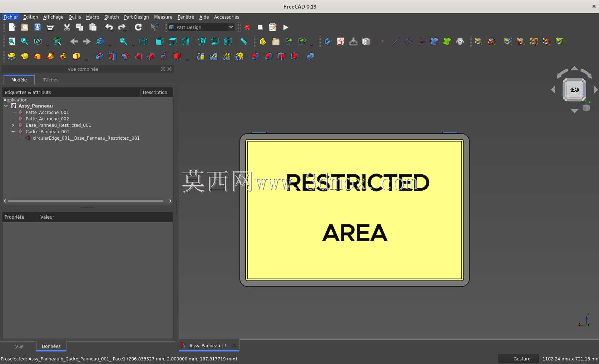Click the new document icon
Screen dimensions: 599x364
click(12, 27)
